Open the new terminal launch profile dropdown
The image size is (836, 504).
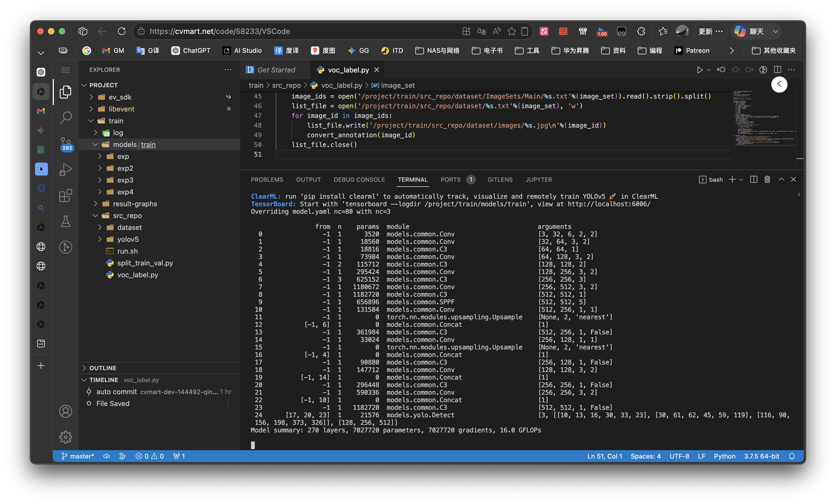click(x=741, y=179)
